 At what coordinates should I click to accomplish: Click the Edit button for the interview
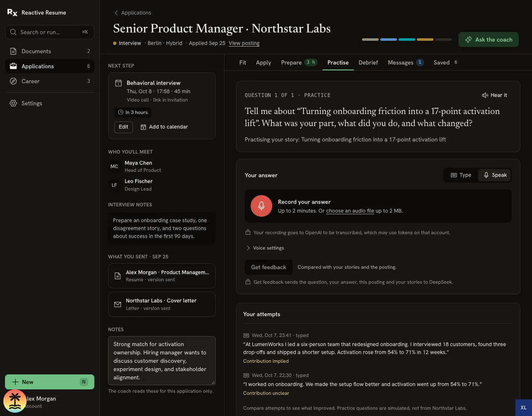[123, 127]
